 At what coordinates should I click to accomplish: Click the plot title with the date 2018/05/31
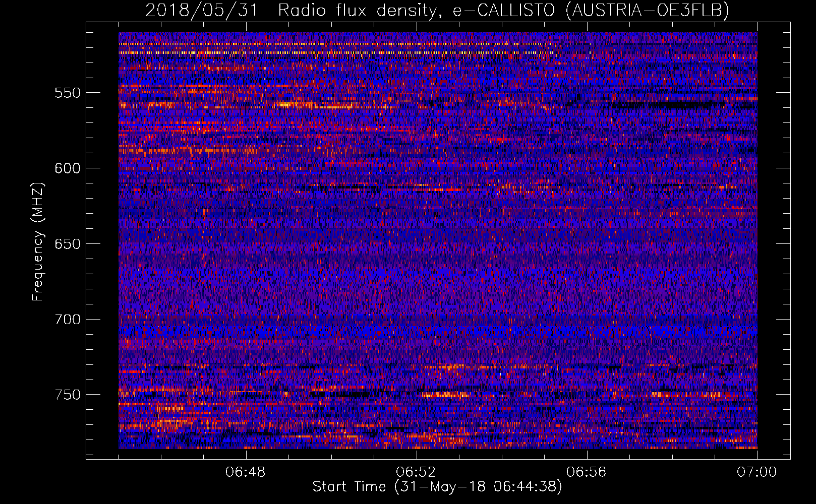(437, 10)
